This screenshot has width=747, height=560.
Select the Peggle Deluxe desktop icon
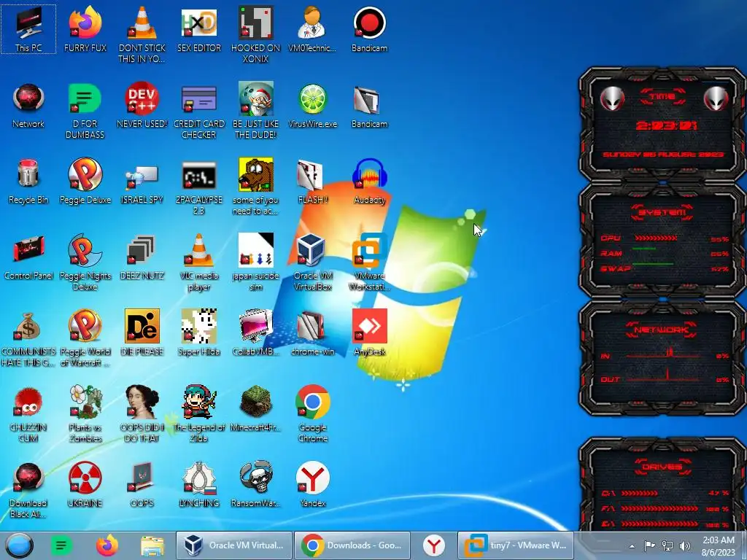point(85,181)
